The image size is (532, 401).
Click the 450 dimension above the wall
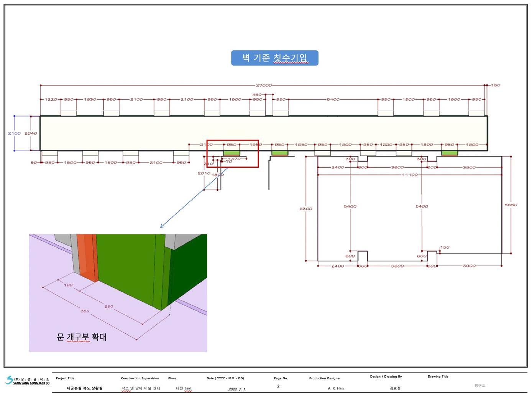click(257, 94)
